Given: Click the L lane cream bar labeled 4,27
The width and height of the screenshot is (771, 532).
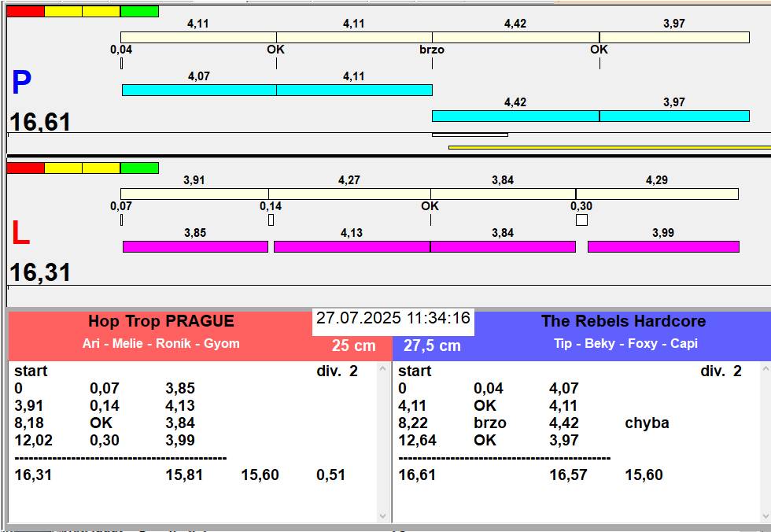Looking at the screenshot, I should pos(349,194).
